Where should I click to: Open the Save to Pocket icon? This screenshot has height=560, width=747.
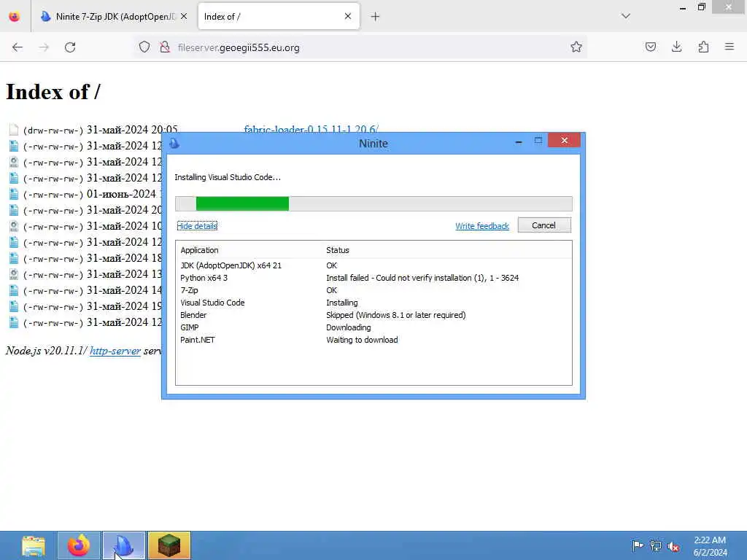pos(650,47)
